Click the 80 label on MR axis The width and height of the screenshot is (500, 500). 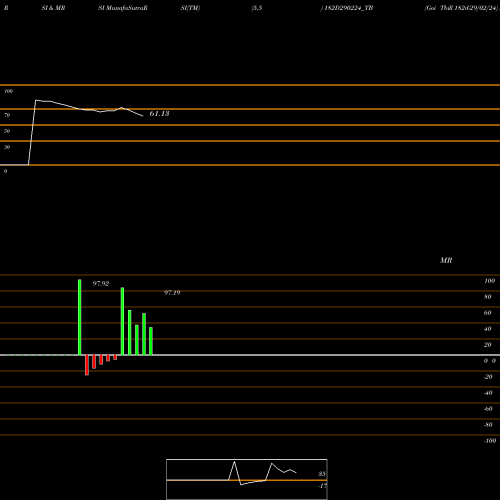click(488, 297)
